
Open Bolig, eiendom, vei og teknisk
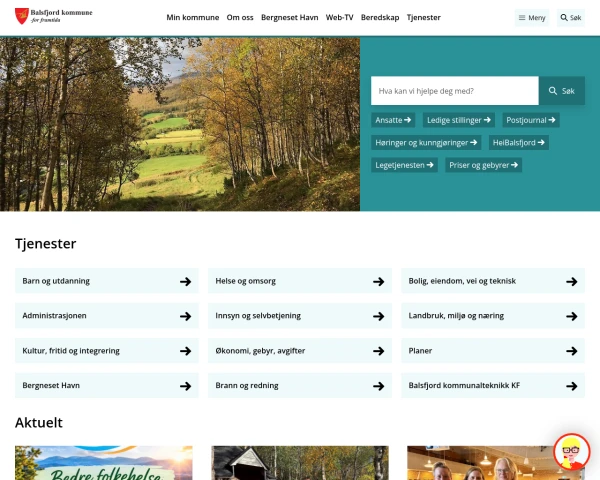(x=493, y=281)
